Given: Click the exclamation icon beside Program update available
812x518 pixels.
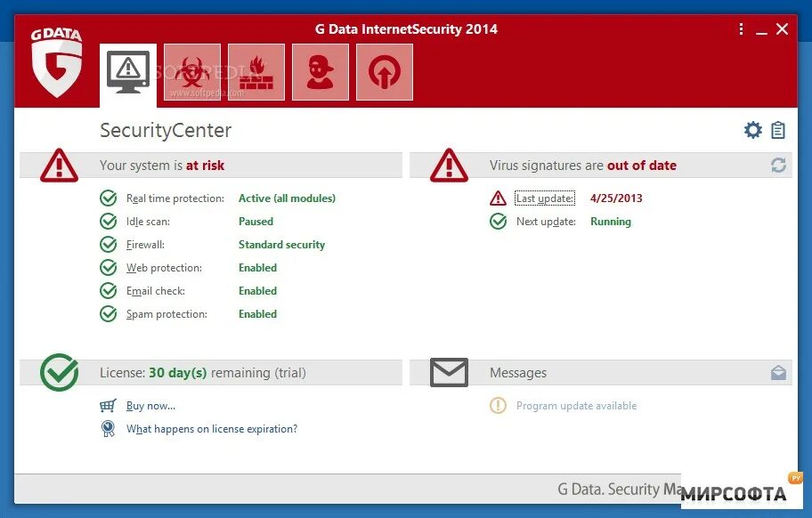Looking at the screenshot, I should point(498,405).
